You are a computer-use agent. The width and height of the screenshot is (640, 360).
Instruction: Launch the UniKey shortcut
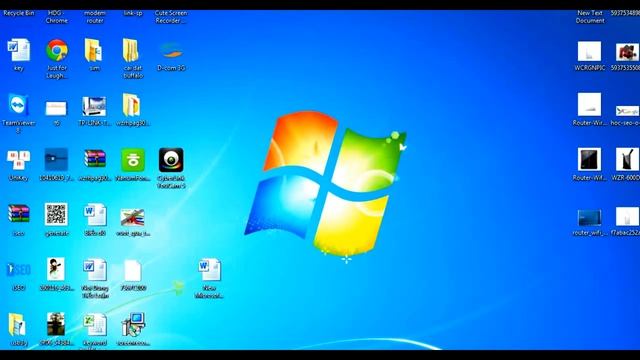tap(18, 160)
